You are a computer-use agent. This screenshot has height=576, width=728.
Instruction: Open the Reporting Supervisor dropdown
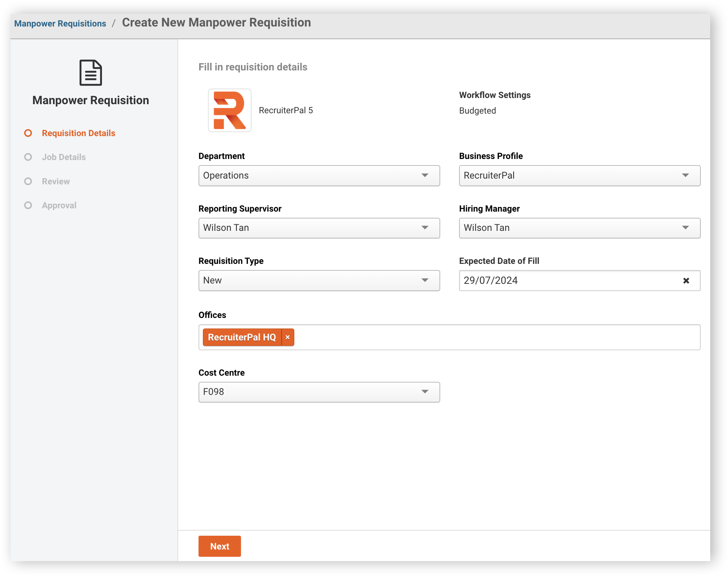[319, 228]
